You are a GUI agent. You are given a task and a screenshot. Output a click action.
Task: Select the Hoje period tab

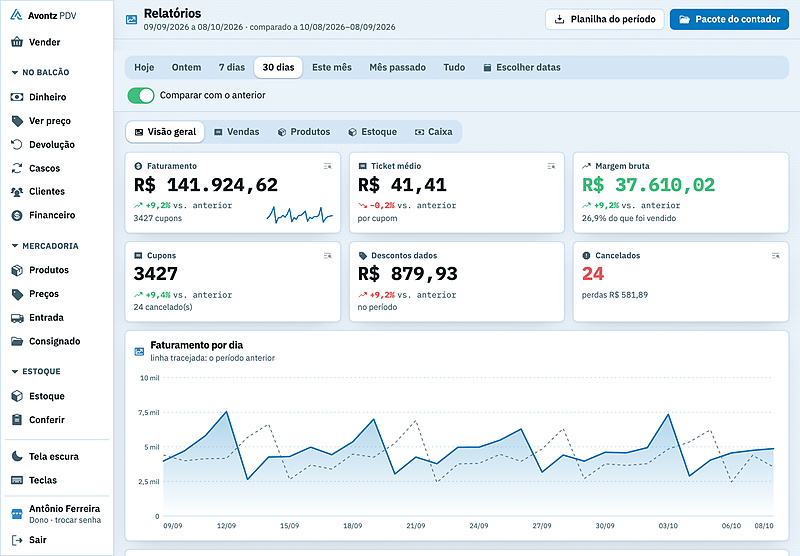pyautogui.click(x=144, y=67)
